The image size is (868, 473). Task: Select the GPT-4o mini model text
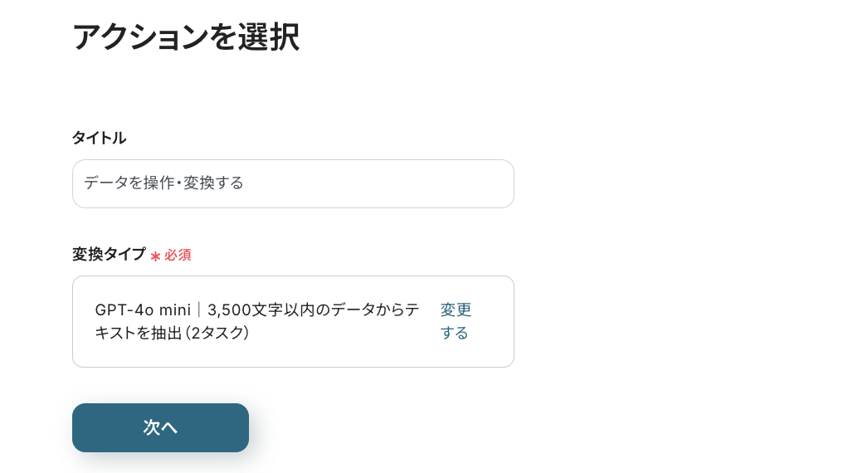(x=143, y=310)
